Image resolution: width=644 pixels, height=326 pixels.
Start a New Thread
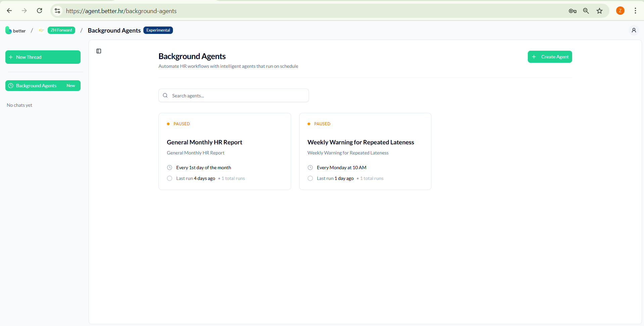click(43, 57)
